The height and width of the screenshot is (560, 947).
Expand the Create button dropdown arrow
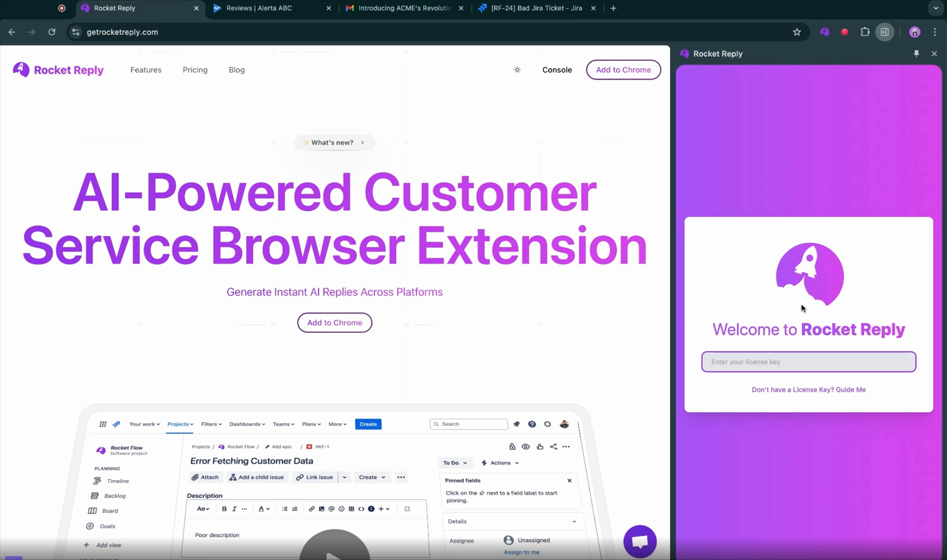click(x=384, y=477)
